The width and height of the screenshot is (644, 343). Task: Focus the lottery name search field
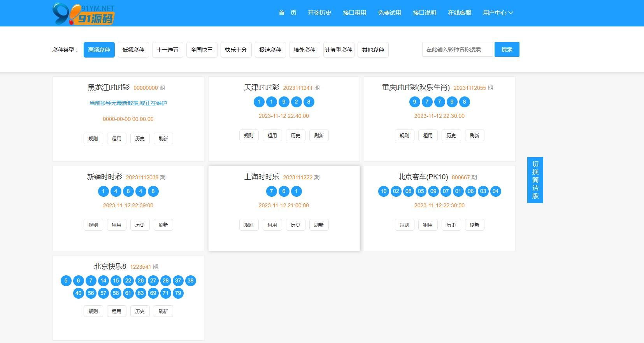pos(458,49)
